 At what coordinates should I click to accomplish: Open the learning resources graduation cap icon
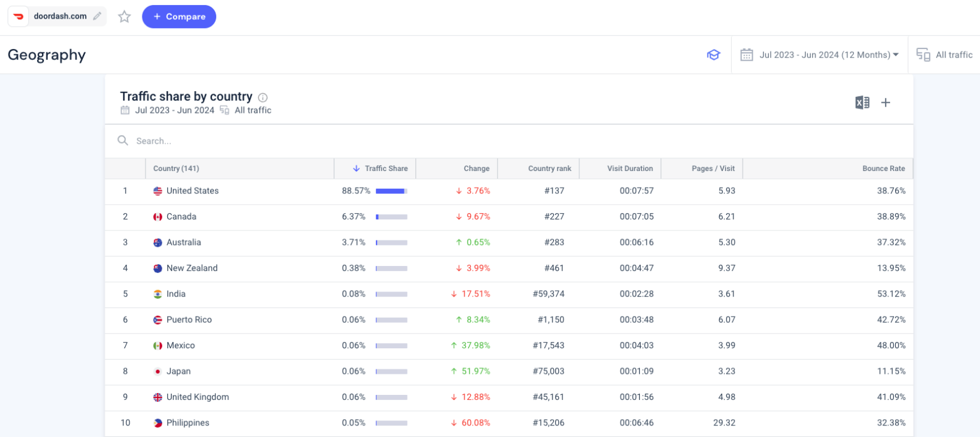[713, 55]
